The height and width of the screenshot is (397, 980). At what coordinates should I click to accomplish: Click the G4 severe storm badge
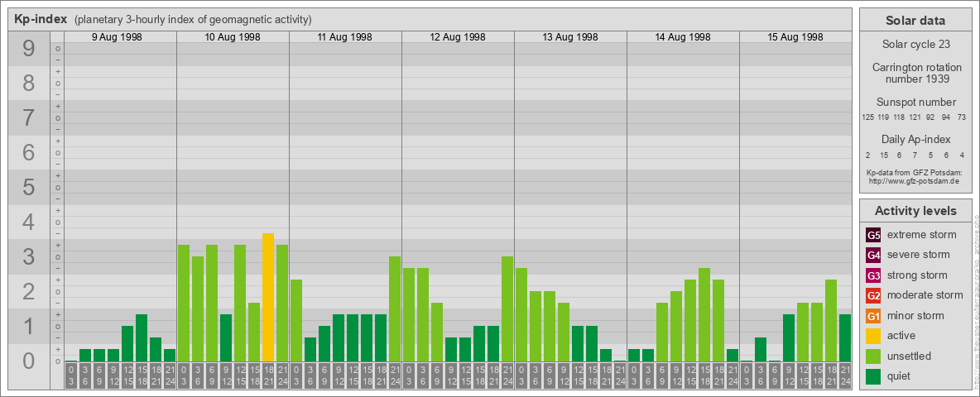[873, 255]
